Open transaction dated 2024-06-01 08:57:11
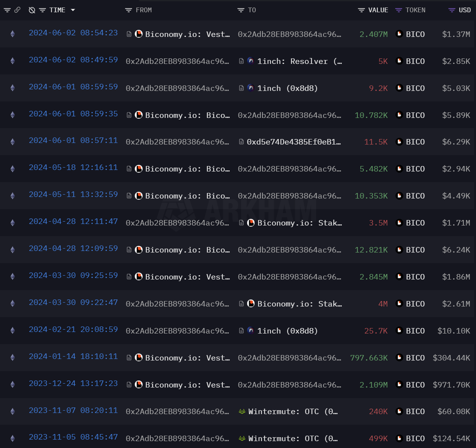 coord(73,141)
